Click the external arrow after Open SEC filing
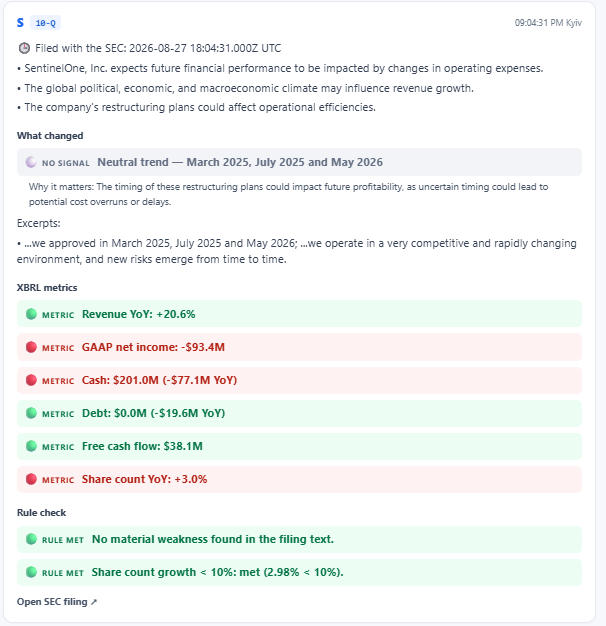Viewport: 606px width, 626px height. coord(94,602)
